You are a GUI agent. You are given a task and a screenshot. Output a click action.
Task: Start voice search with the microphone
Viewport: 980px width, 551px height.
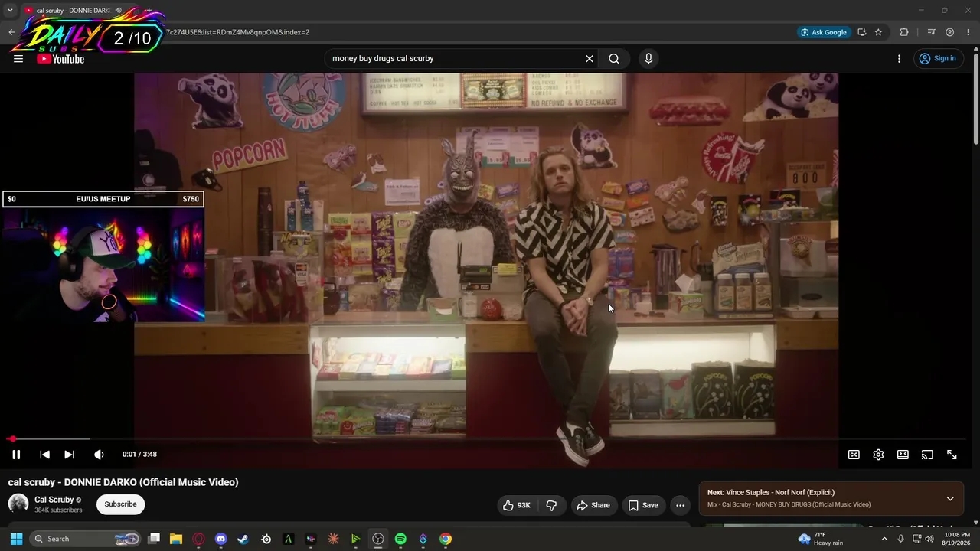tap(648, 59)
